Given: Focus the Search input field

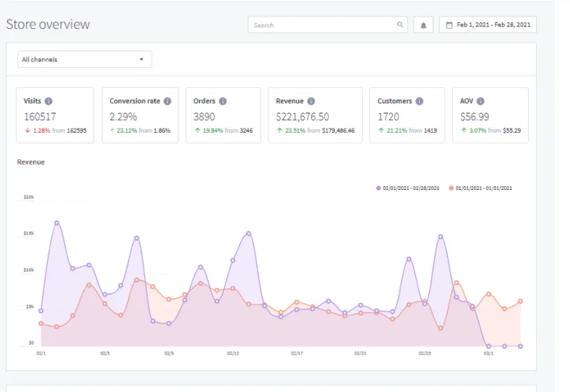Looking at the screenshot, I should tap(328, 25).
